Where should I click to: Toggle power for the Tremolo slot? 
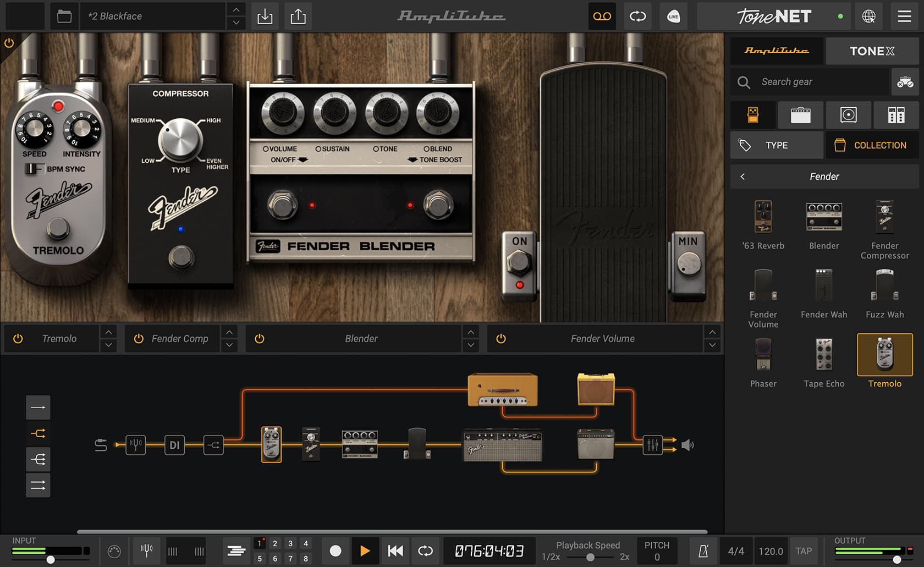pos(18,339)
